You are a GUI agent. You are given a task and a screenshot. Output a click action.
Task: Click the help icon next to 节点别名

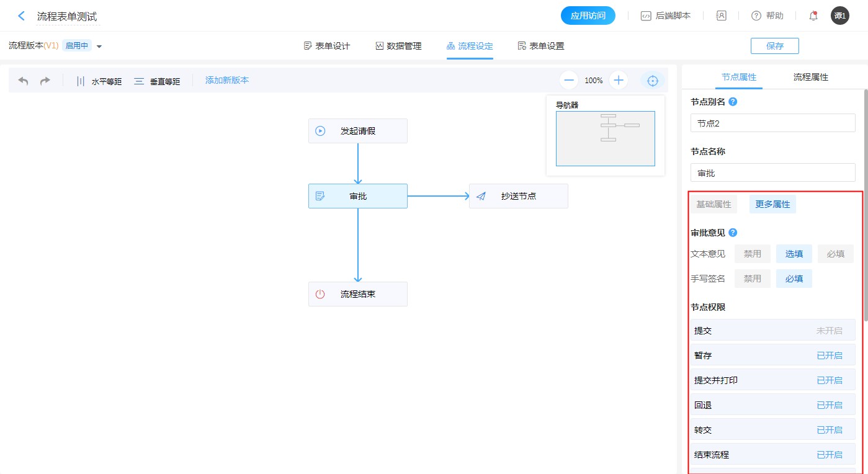click(733, 102)
